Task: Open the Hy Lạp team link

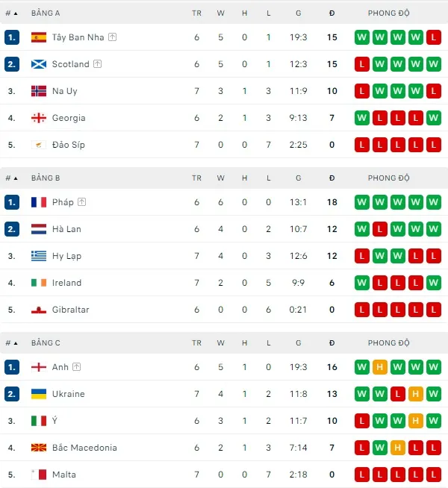Action: pos(66,256)
